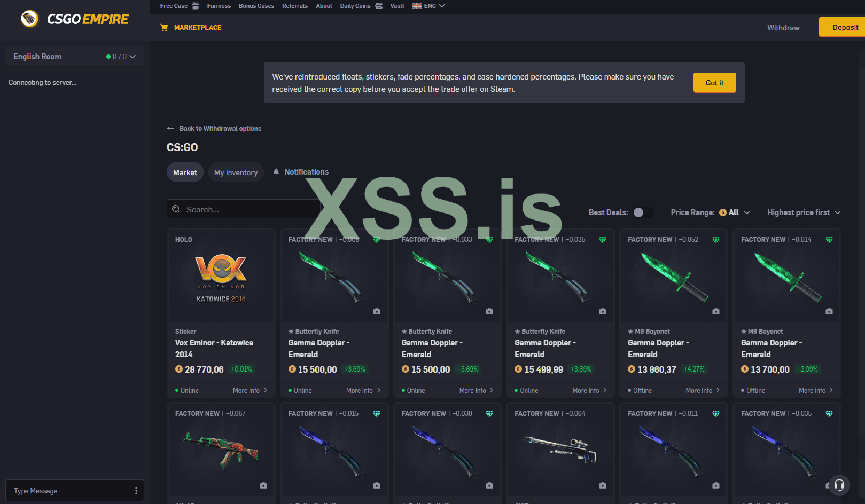Click the diamond icon on the −0.052 bayonet card

[716, 240]
